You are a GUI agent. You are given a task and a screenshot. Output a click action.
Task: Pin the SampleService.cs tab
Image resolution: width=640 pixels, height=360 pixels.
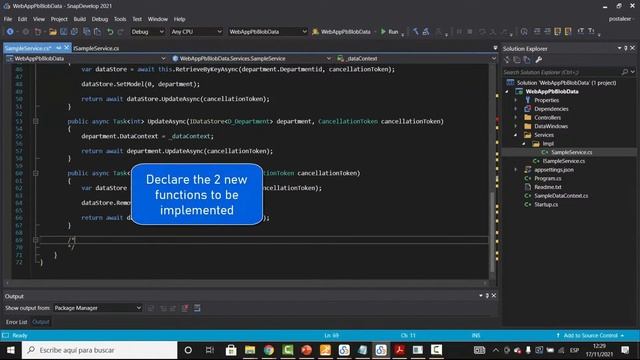click(58, 48)
